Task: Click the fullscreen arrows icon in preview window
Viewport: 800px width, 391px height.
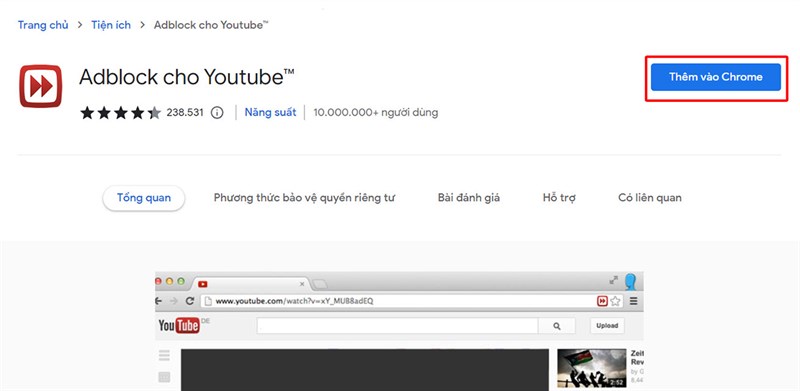Action: [x=613, y=280]
